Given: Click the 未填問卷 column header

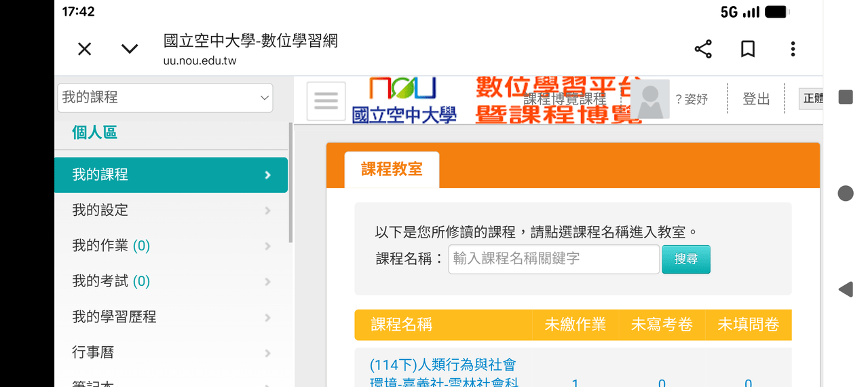Looking at the screenshot, I should tap(749, 325).
